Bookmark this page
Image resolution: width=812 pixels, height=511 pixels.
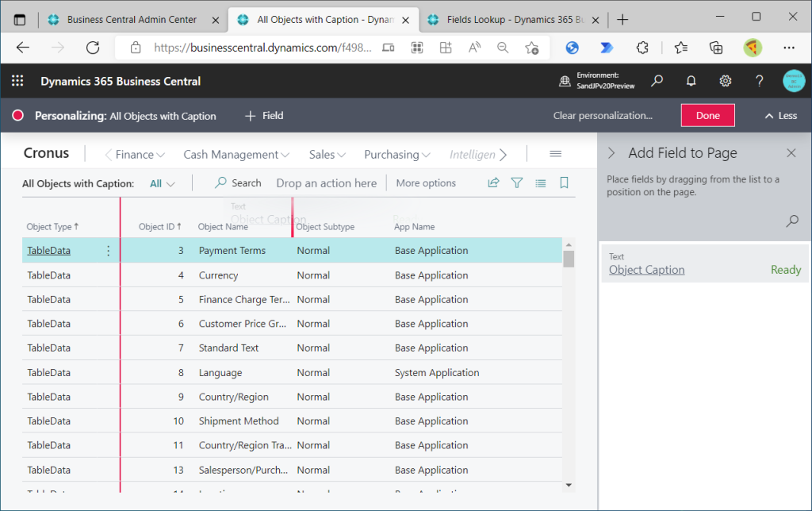pos(564,182)
